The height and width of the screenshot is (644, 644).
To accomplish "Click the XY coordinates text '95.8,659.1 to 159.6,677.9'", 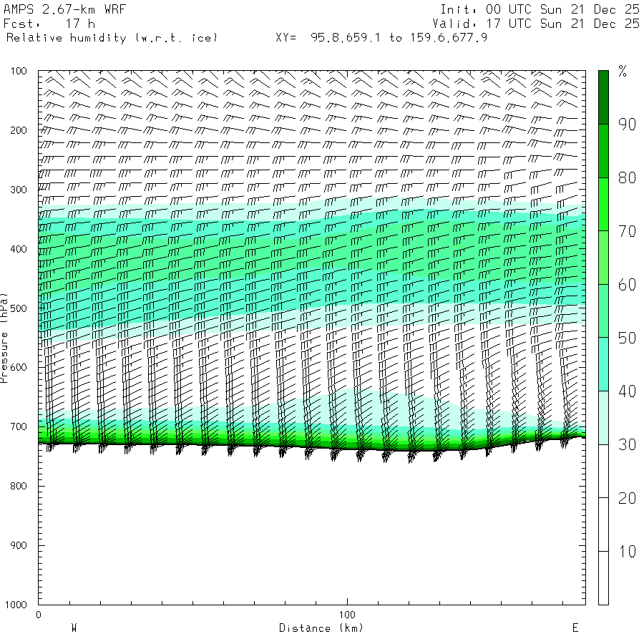I will click(399, 38).
